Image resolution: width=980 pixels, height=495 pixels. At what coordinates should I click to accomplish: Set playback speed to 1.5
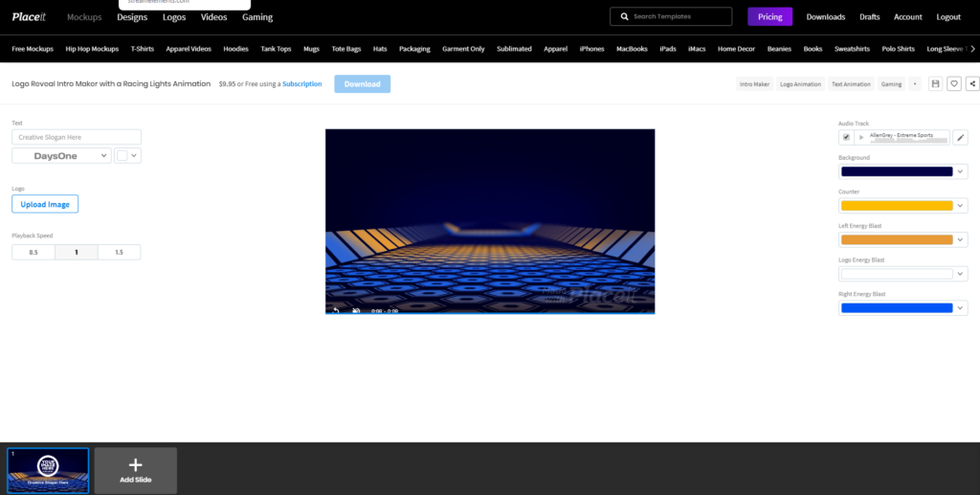point(119,253)
